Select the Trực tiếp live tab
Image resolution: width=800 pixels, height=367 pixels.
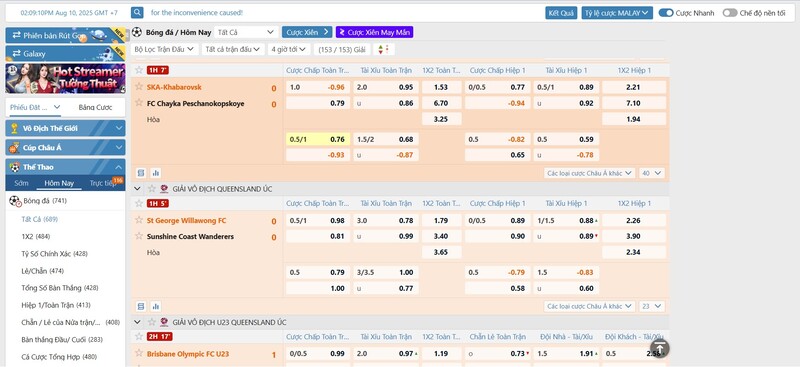tap(103, 183)
